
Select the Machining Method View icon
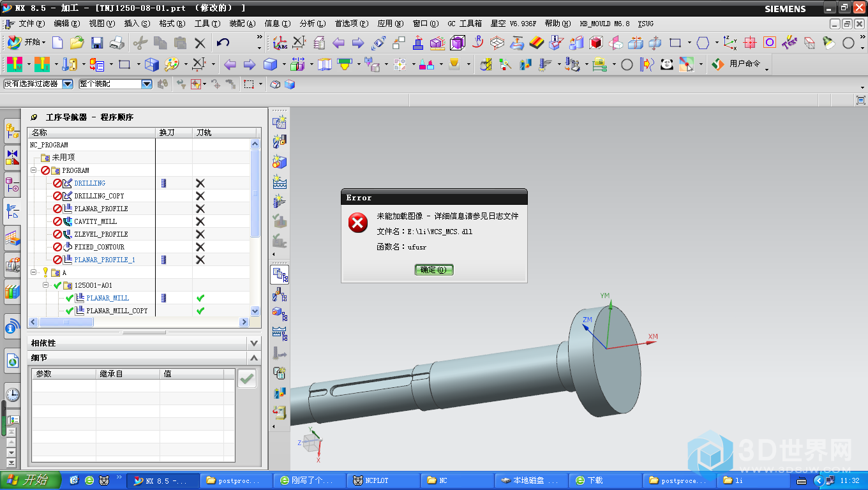click(279, 332)
